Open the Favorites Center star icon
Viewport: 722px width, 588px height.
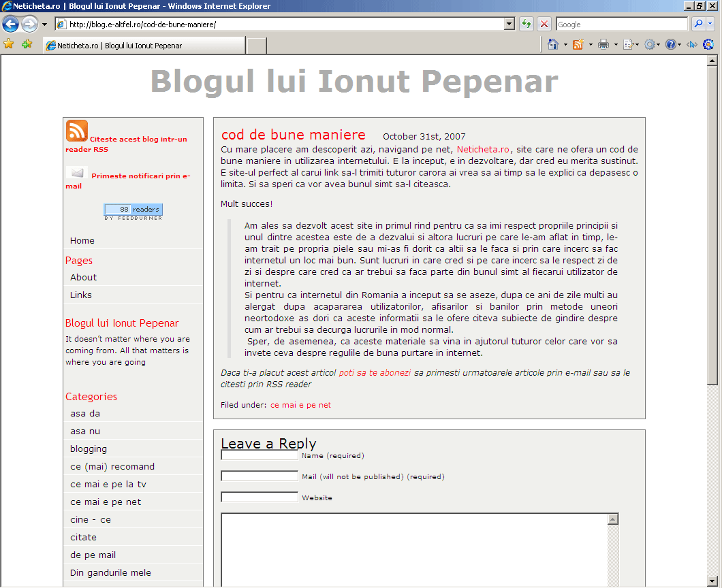pyautogui.click(x=9, y=44)
